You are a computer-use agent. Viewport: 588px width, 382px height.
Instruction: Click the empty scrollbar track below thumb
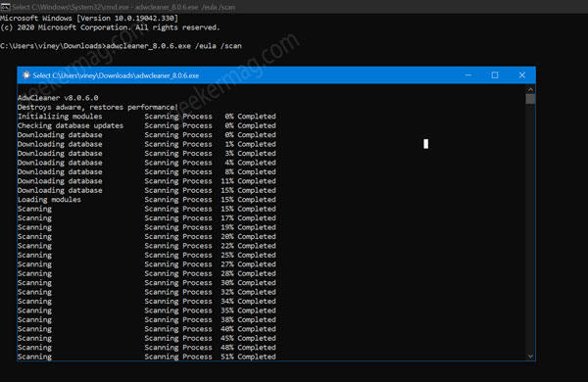[530, 228]
